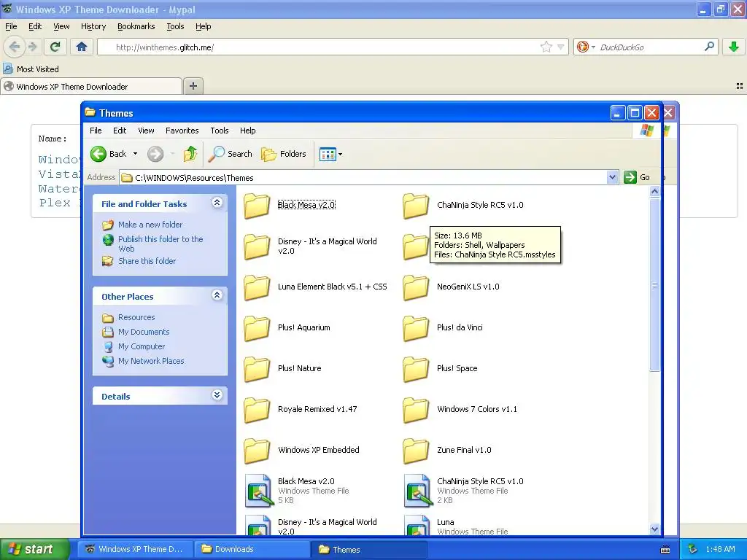Click the Back arrow in Themes window

(x=98, y=154)
